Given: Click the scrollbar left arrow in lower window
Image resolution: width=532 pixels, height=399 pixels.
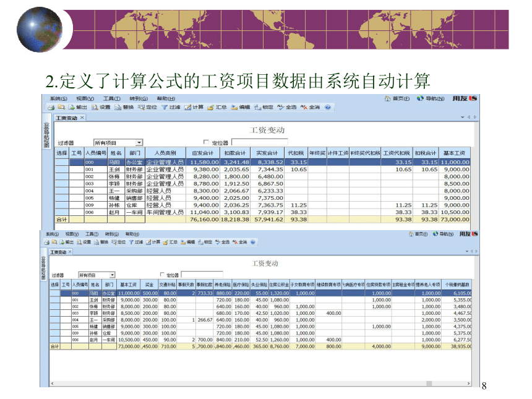Looking at the screenshot, I should tap(52, 384).
